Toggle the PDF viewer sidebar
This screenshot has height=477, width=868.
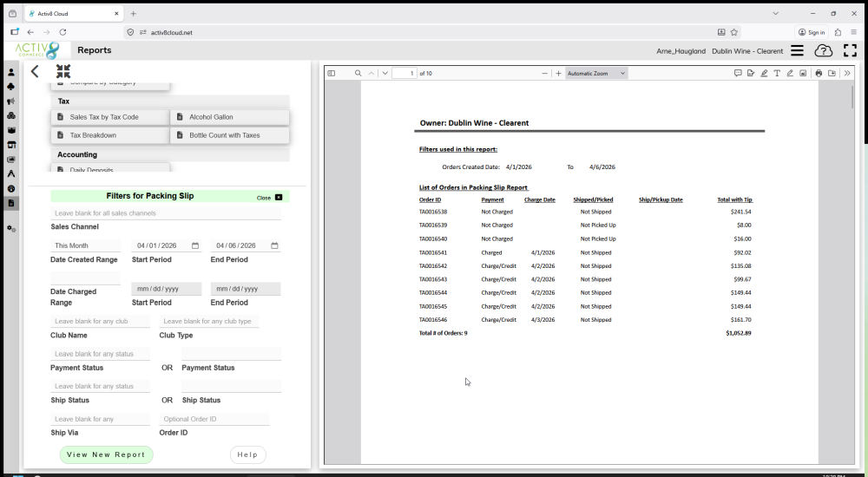coord(331,73)
